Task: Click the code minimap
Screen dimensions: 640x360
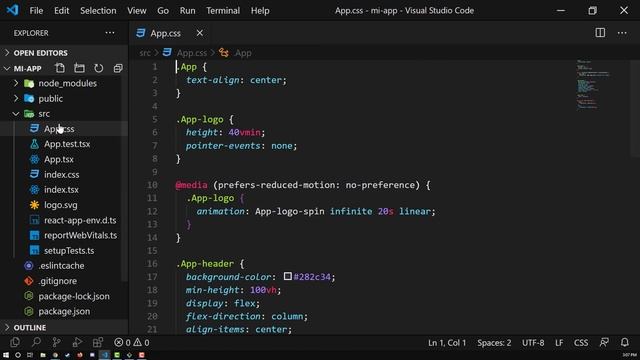Action: [592, 84]
